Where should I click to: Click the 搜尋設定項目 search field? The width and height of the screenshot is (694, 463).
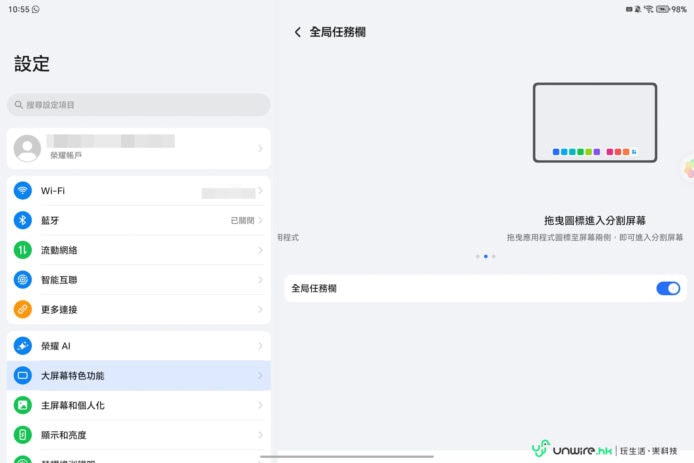[138, 105]
